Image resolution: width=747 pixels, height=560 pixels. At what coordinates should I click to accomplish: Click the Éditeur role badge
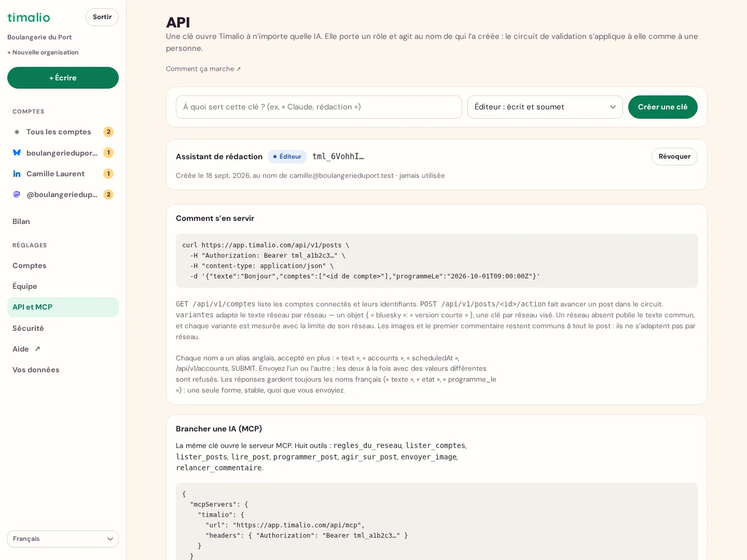coord(287,157)
